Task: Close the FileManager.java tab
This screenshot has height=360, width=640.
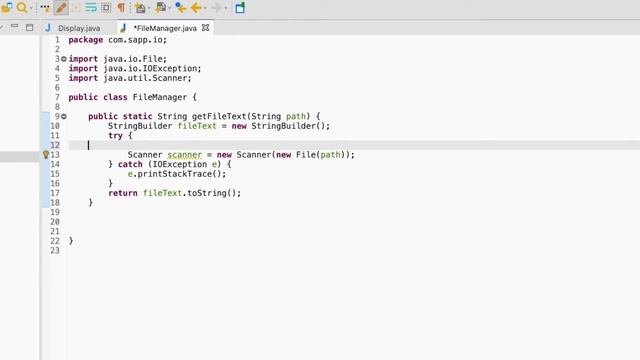Action: pyautogui.click(x=205, y=28)
